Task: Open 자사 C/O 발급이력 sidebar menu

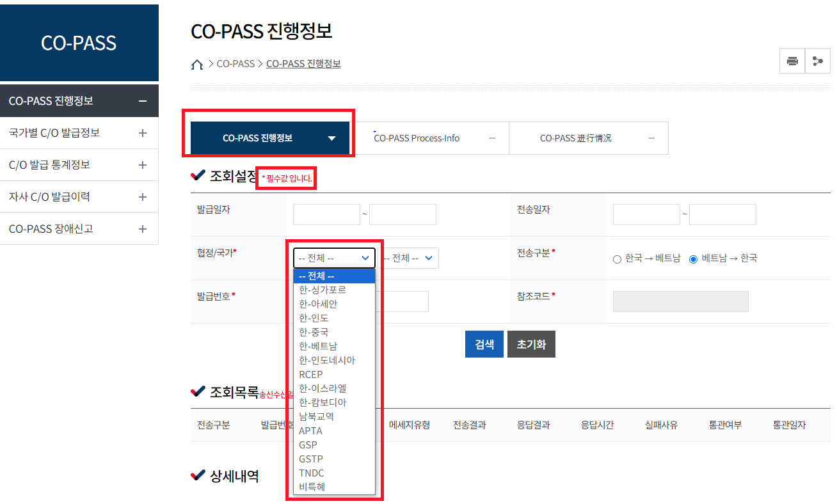Action: coord(79,197)
